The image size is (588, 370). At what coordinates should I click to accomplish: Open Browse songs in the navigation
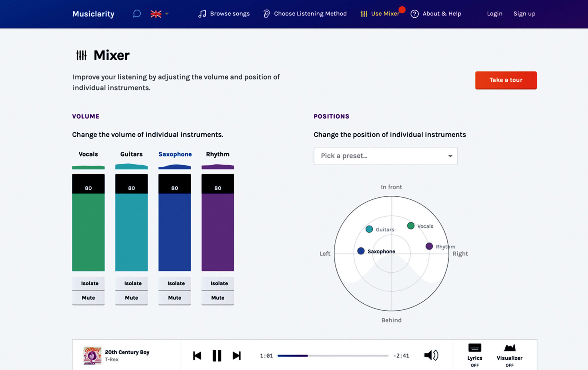tap(224, 14)
